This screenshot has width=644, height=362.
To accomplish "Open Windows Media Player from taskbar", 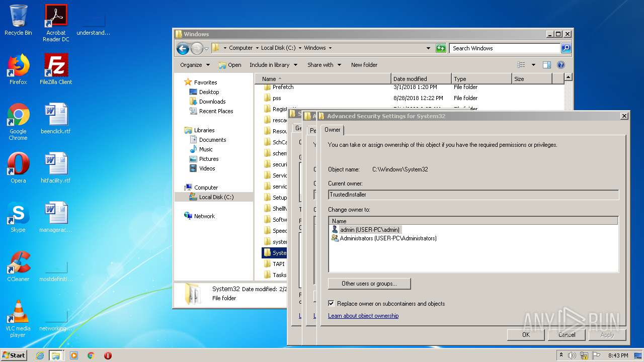I will [x=74, y=355].
